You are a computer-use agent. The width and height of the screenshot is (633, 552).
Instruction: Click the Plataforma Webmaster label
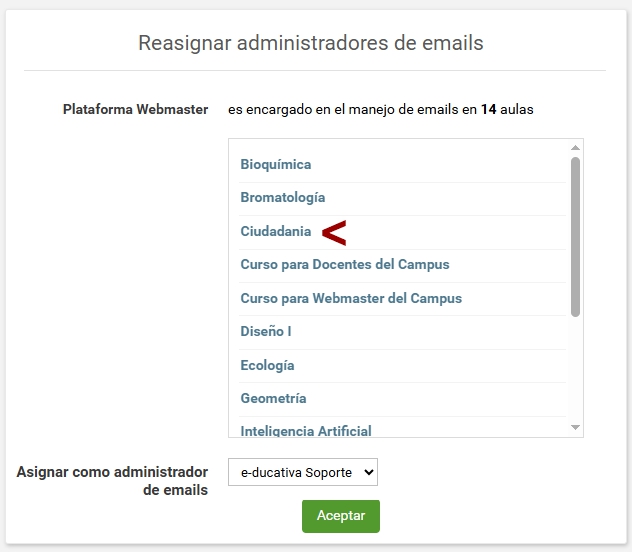click(x=135, y=109)
